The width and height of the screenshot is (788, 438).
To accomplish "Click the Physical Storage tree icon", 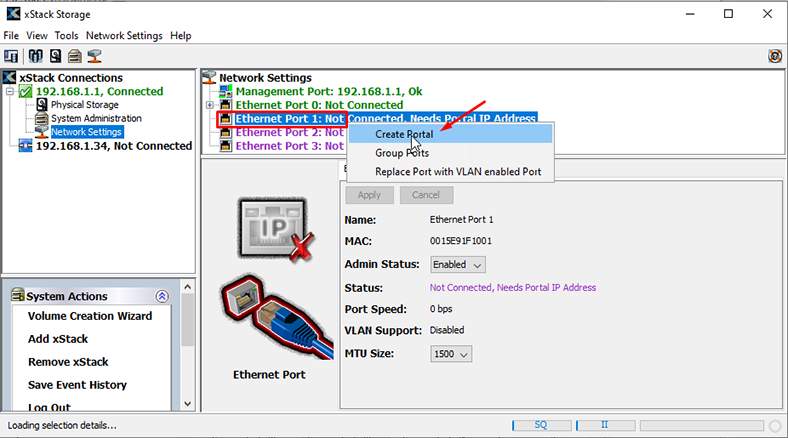I will coord(42,104).
